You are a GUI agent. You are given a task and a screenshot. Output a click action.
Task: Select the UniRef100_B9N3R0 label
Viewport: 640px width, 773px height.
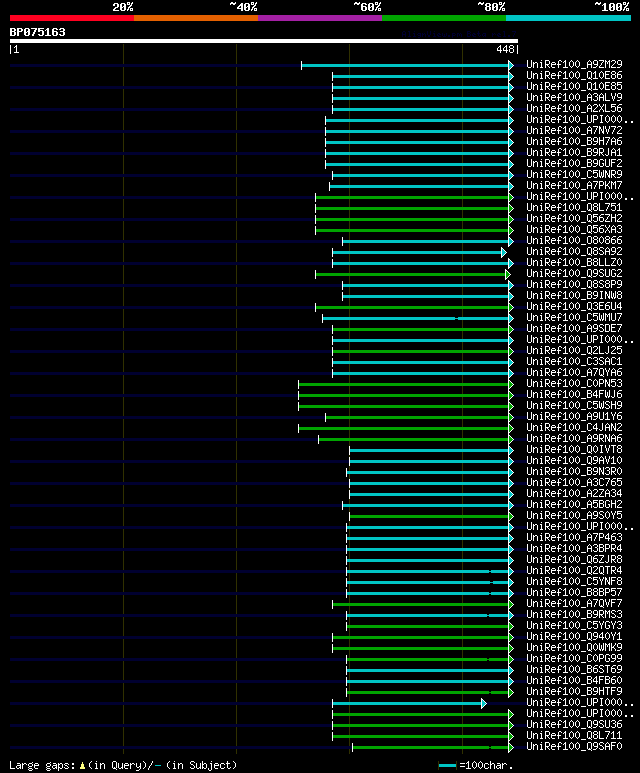coord(574,471)
